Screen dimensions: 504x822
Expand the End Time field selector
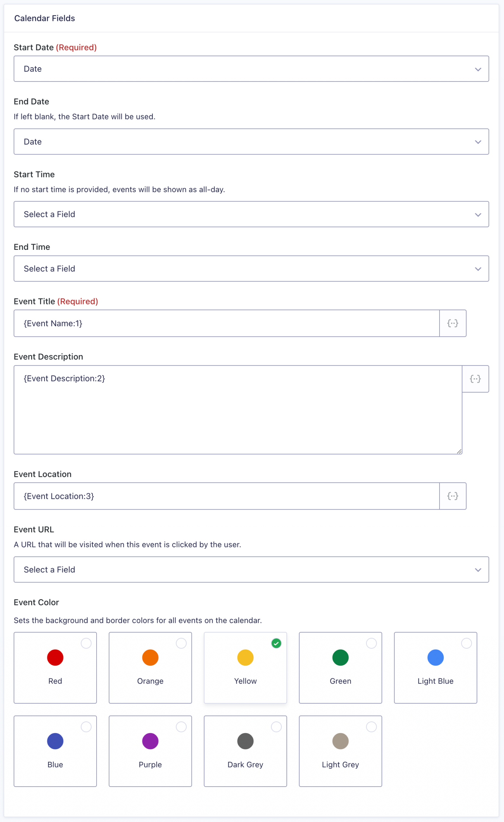(251, 268)
